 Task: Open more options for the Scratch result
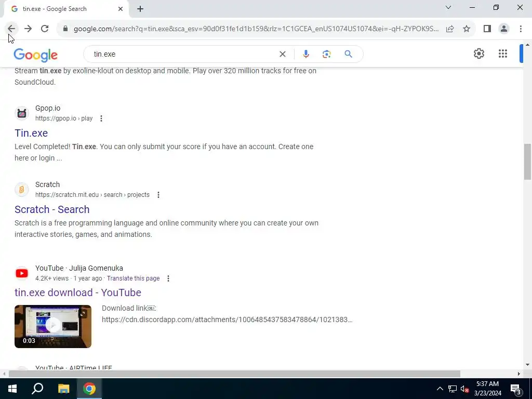(158, 195)
